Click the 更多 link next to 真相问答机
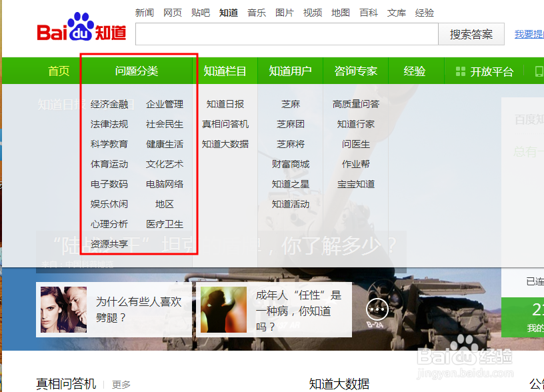Image resolution: width=544 pixels, height=392 pixels. [x=122, y=383]
